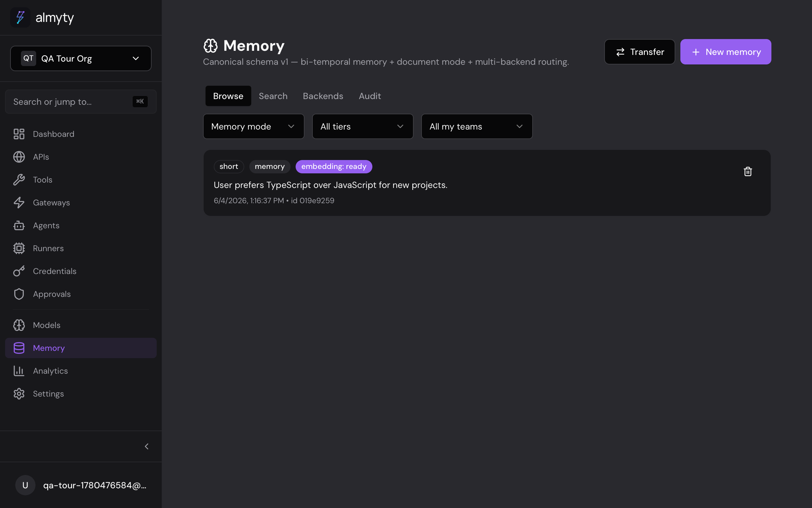Viewport: 812px width, 508px height.
Task: Collapse the sidebar with the arrow
Action: [147, 446]
